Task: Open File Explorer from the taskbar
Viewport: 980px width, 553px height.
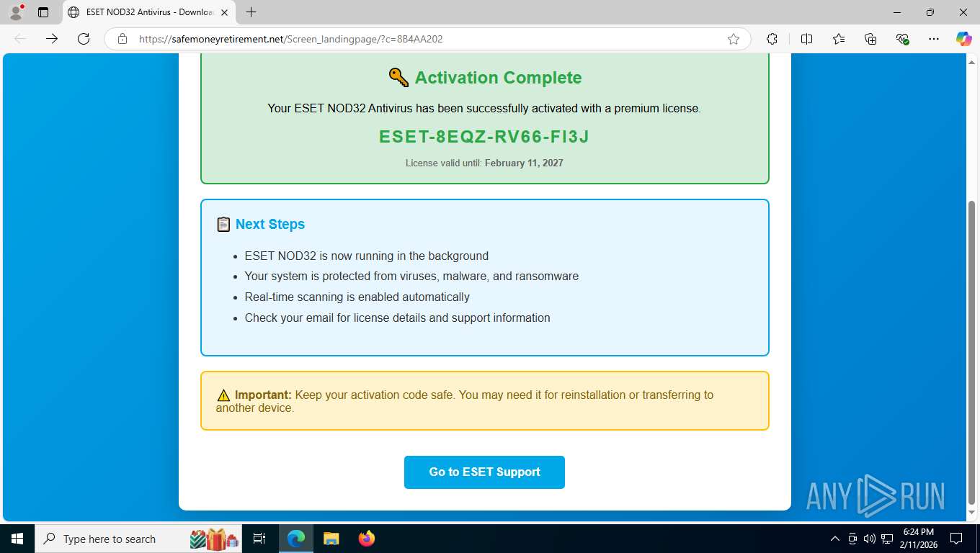Action: coord(331,539)
